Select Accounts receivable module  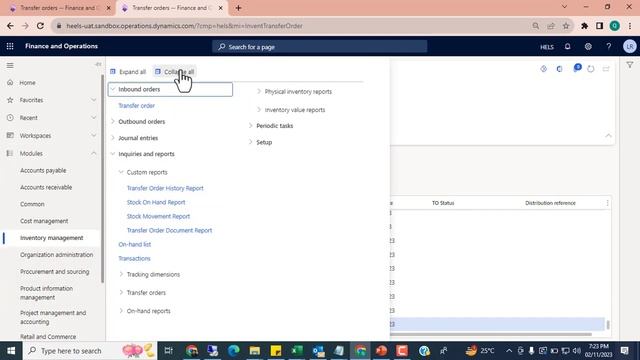pos(46,187)
